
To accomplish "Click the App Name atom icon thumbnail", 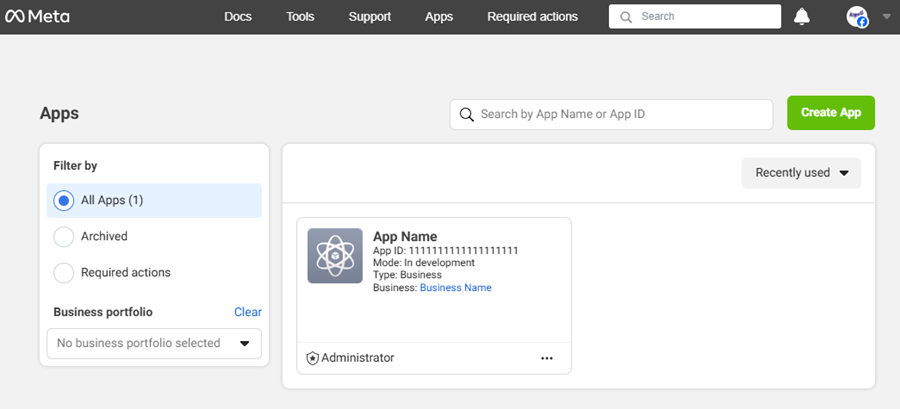I will [335, 256].
